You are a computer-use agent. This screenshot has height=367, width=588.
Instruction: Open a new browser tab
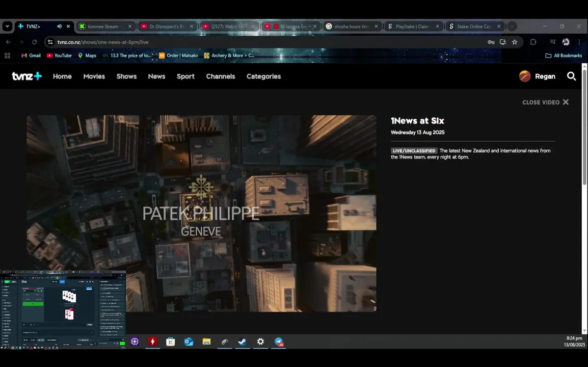(512, 27)
